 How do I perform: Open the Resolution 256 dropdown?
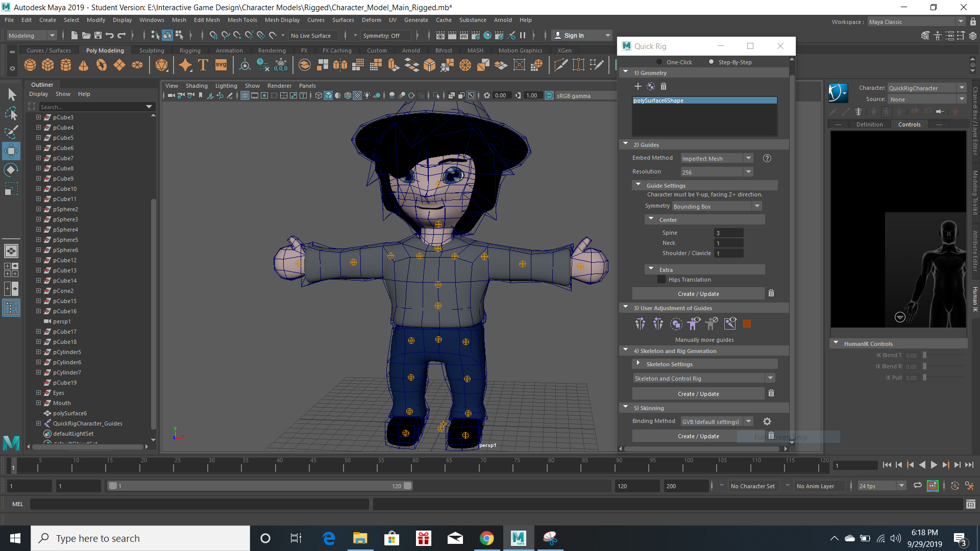point(717,172)
